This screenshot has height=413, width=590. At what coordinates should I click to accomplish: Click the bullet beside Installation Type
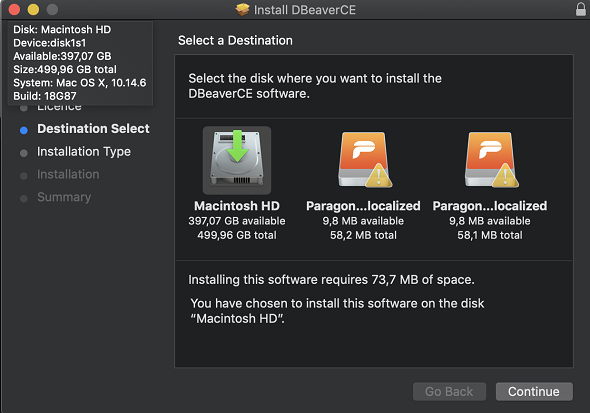[x=24, y=153]
